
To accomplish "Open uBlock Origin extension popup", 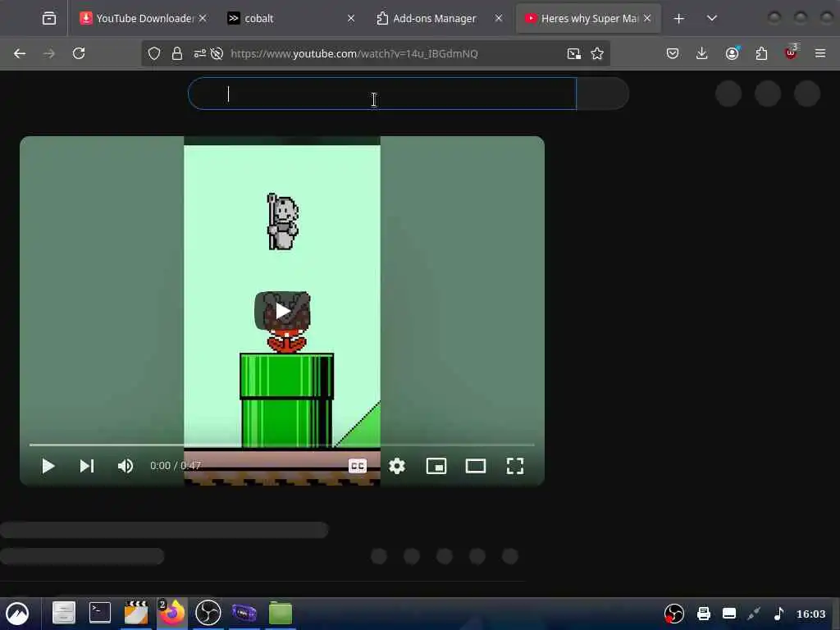I will [791, 53].
